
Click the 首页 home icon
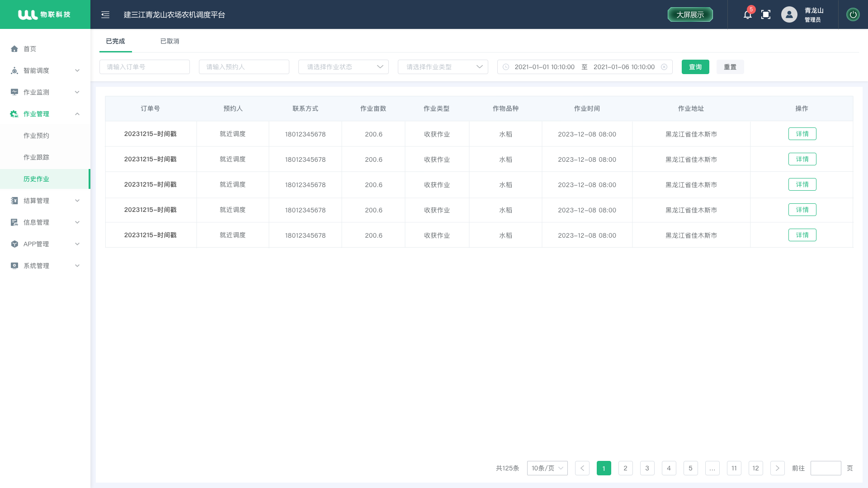pos(14,49)
